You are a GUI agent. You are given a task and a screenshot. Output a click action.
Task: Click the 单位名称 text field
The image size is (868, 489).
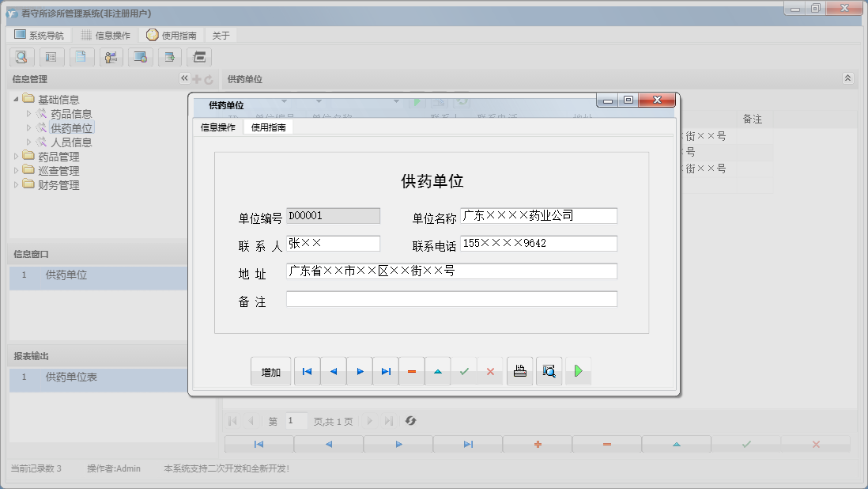click(x=538, y=216)
